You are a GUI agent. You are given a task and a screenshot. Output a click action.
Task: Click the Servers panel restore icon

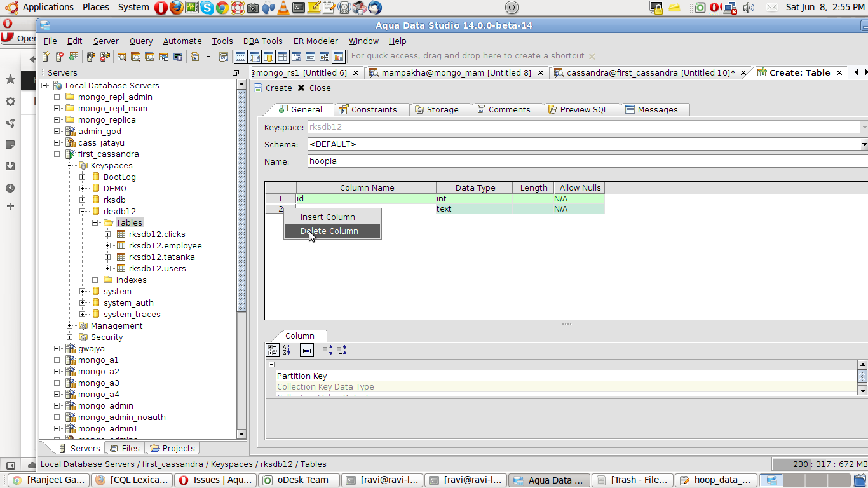[236, 73]
